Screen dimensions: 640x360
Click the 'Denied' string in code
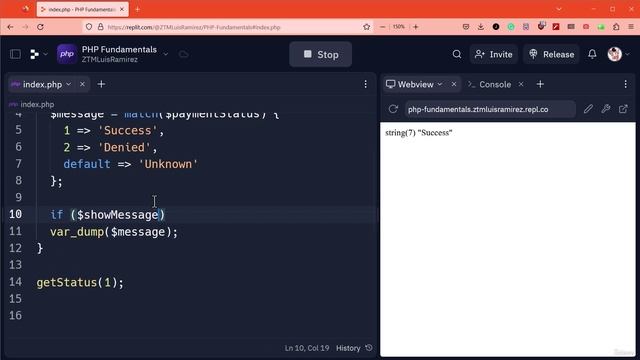[124, 147]
